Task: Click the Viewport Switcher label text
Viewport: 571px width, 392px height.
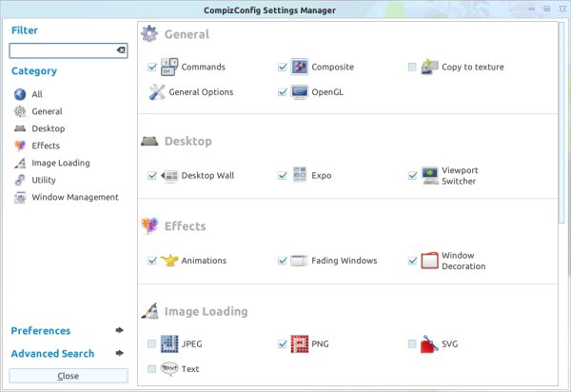Action: point(460,175)
